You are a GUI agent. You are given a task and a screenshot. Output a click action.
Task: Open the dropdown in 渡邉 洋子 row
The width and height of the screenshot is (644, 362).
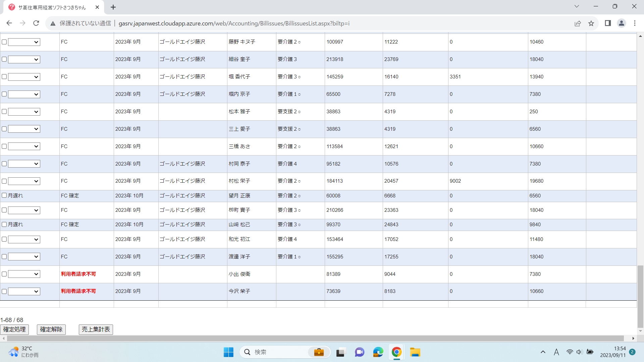point(24,257)
